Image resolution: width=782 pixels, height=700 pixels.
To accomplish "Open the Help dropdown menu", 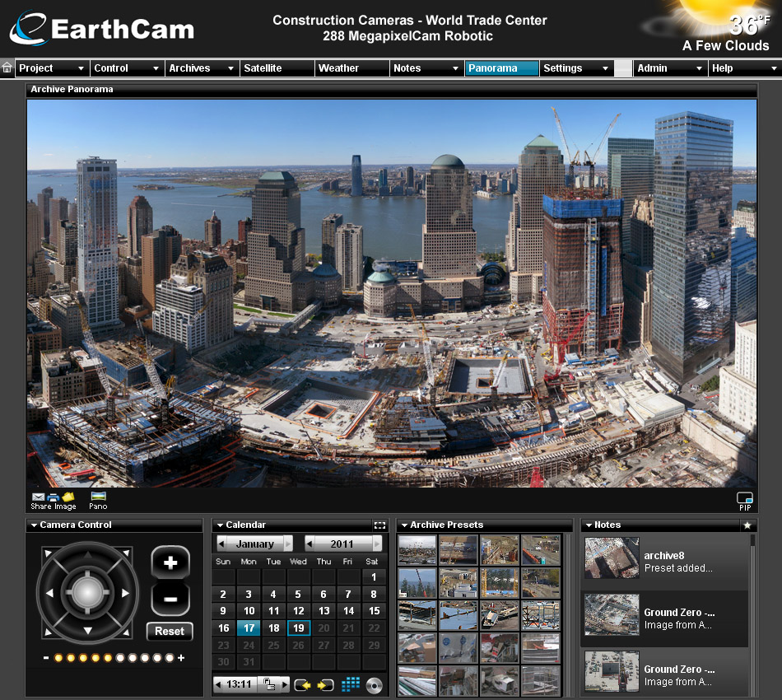I will [x=745, y=68].
